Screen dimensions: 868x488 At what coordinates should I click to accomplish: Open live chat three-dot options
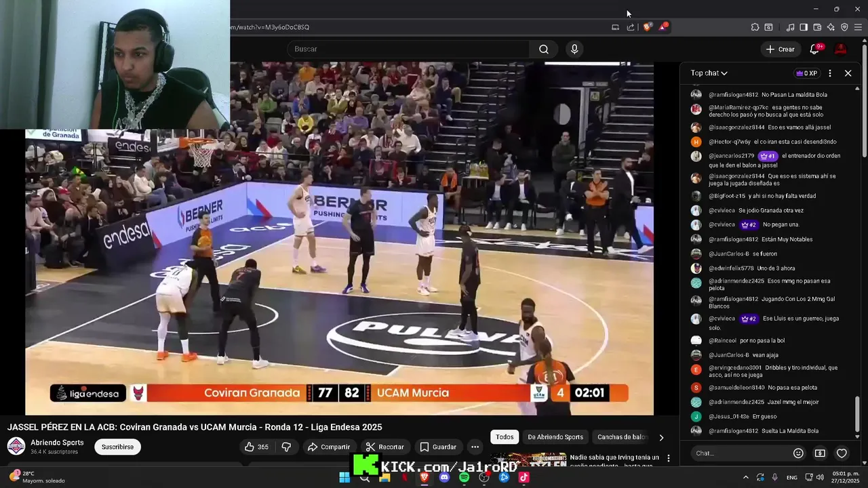coord(830,73)
